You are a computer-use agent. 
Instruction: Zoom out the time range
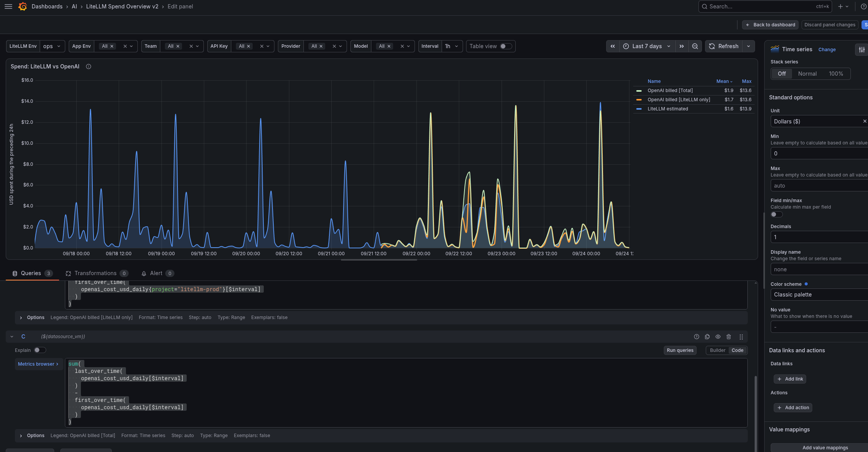point(695,46)
